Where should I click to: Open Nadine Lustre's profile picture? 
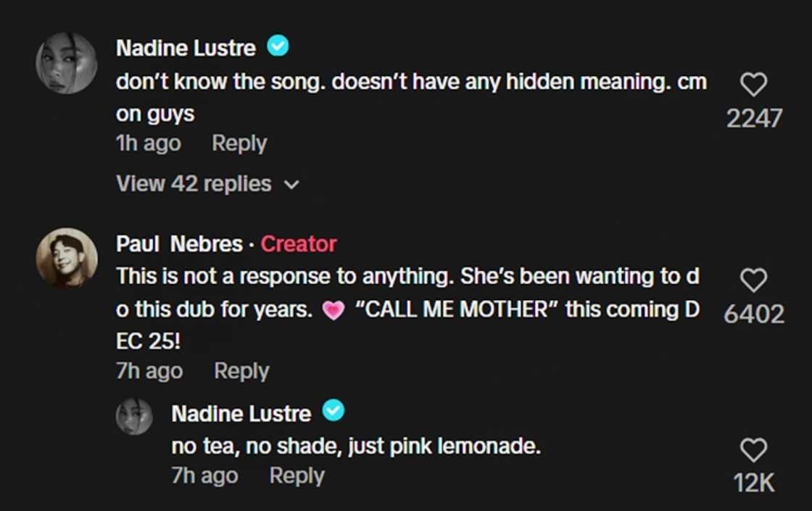pyautogui.click(x=66, y=63)
